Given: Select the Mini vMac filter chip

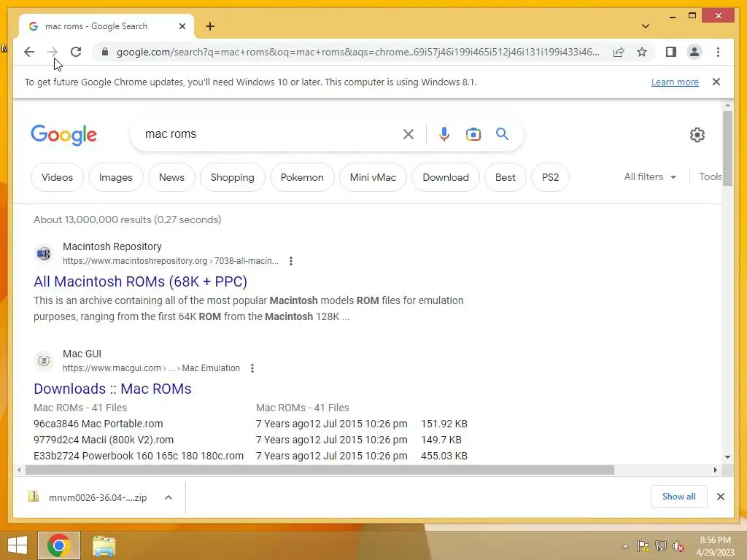Looking at the screenshot, I should coord(373,177).
